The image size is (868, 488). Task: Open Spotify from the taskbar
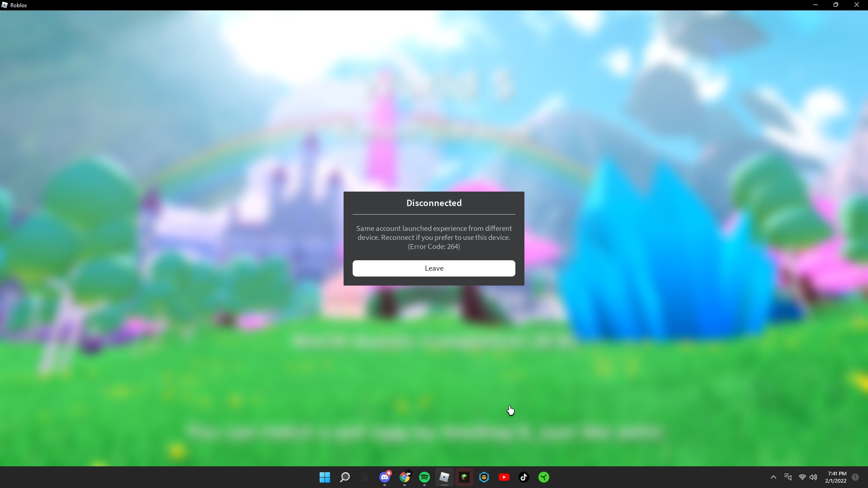(x=425, y=477)
